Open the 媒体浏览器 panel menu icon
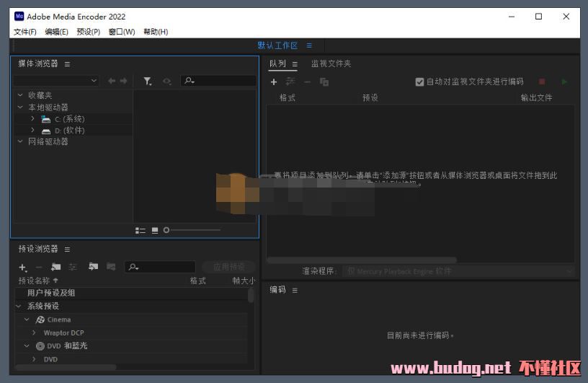This screenshot has width=588, height=383. [x=67, y=64]
